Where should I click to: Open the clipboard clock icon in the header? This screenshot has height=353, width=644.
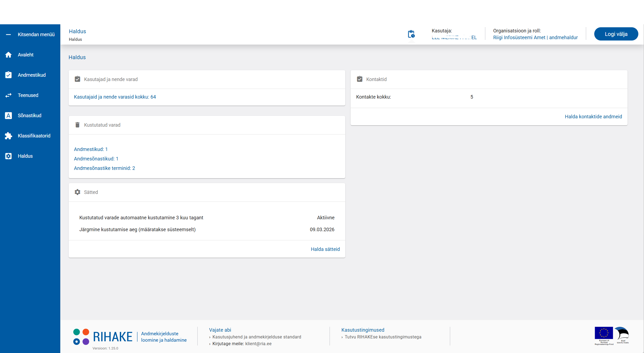point(411,34)
